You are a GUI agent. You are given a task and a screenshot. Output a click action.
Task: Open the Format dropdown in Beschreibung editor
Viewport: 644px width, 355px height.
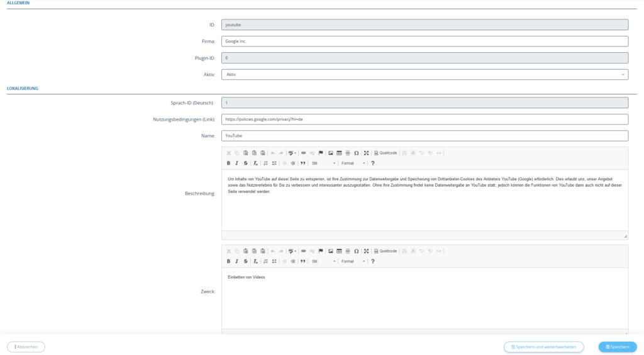(353, 163)
